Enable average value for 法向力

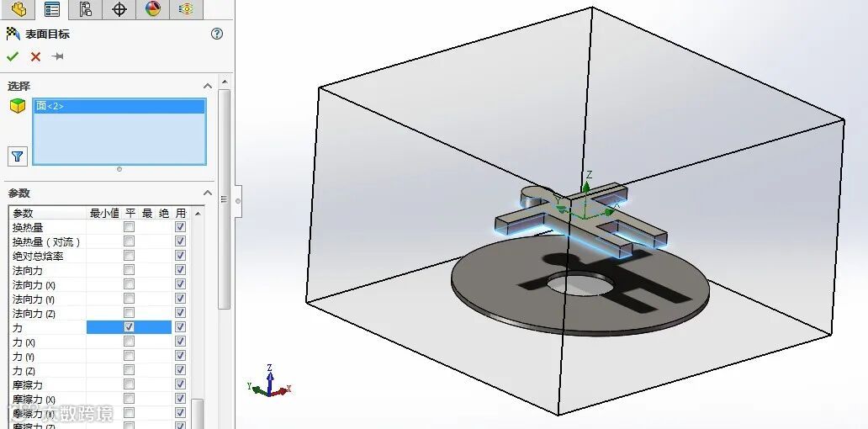click(129, 269)
